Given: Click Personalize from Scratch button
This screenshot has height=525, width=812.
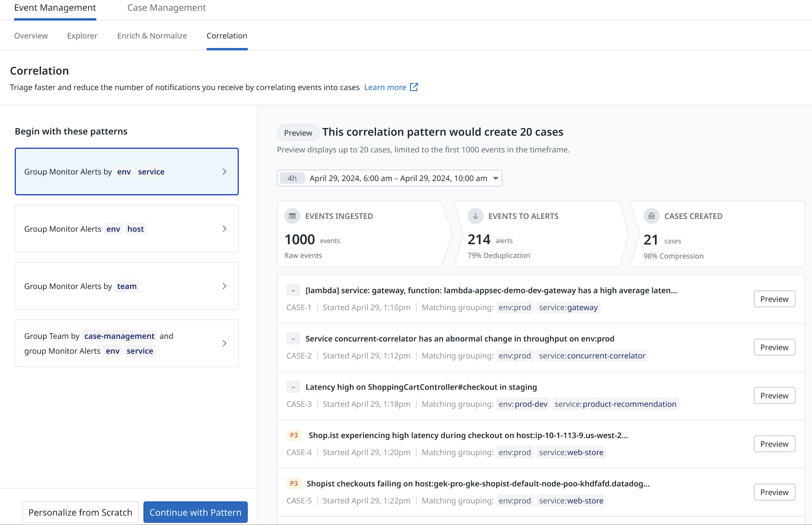Looking at the screenshot, I should tap(80, 512).
